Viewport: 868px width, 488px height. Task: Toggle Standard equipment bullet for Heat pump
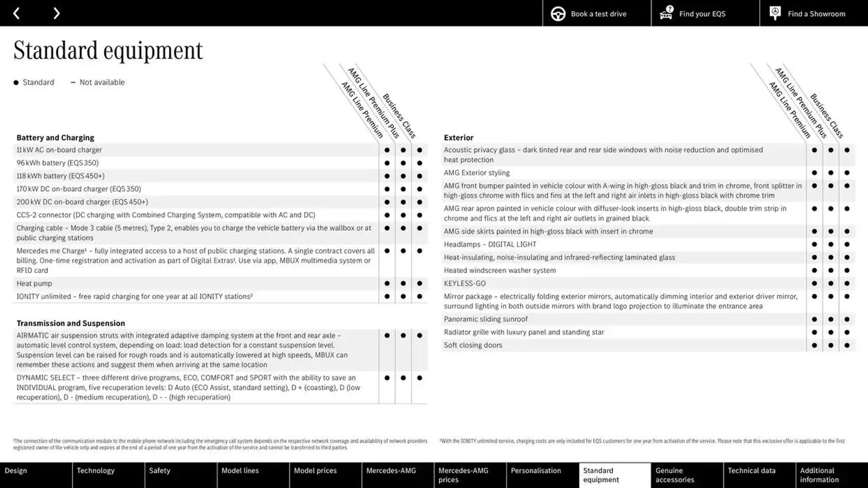click(387, 283)
